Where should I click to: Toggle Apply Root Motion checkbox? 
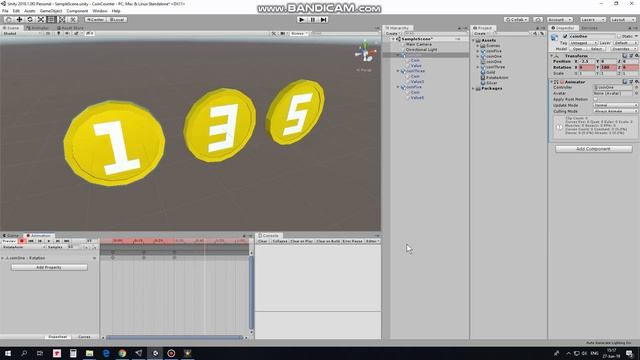pyautogui.click(x=595, y=99)
